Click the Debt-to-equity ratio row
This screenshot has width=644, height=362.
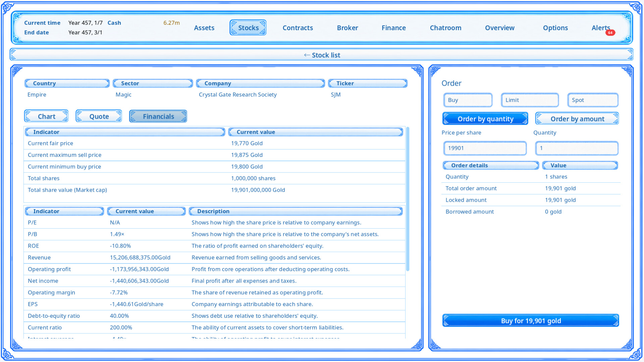[215, 316]
